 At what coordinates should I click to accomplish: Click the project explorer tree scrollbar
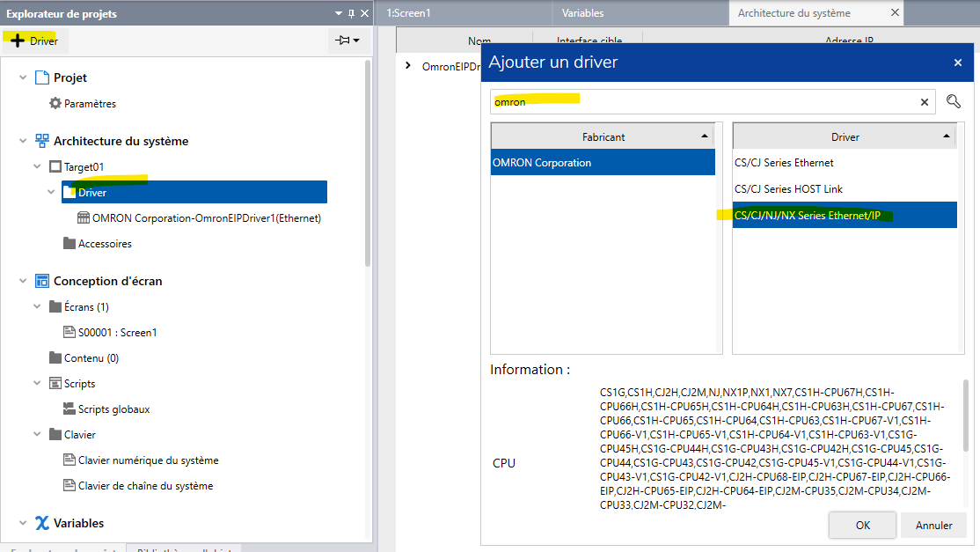(368, 163)
